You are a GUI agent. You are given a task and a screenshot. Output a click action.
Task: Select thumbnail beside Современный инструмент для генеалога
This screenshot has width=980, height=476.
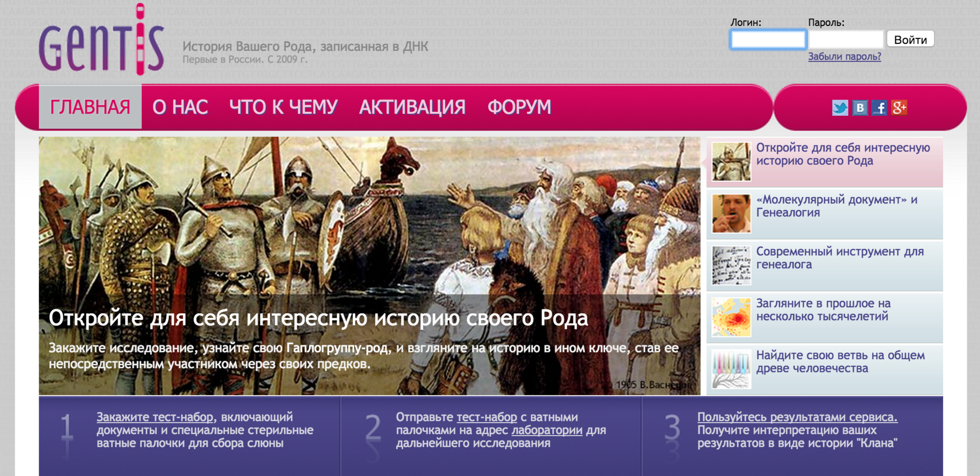tap(731, 265)
